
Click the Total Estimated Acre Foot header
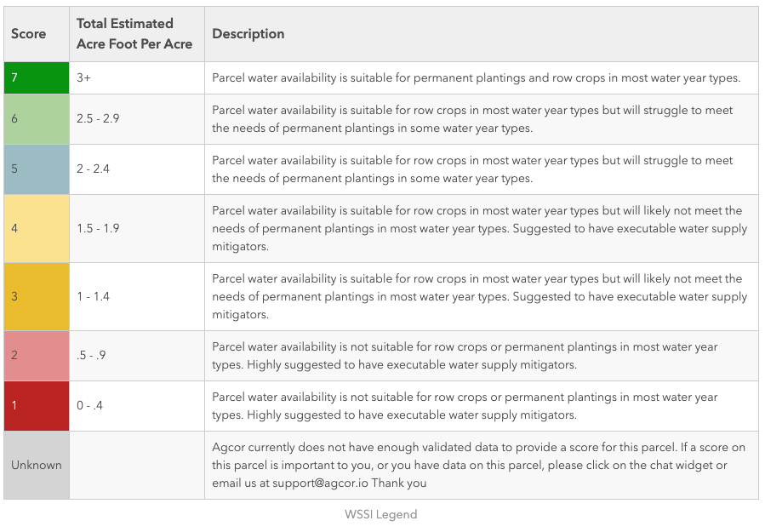pyautogui.click(x=134, y=34)
